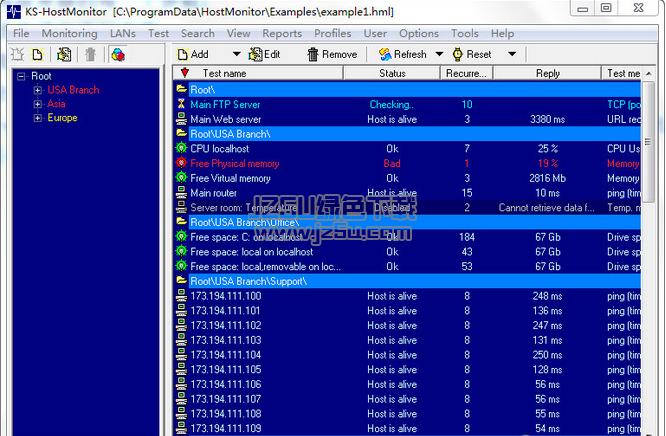666x436 pixels.
Task: Click the vertical scrollbar thumb of test list
Action: pyautogui.click(x=648, y=142)
